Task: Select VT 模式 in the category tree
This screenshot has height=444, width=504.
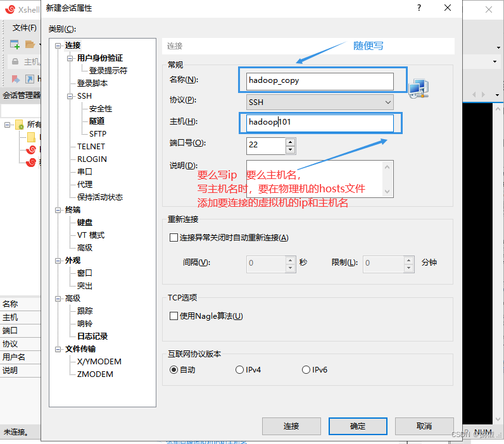Action: coord(91,235)
